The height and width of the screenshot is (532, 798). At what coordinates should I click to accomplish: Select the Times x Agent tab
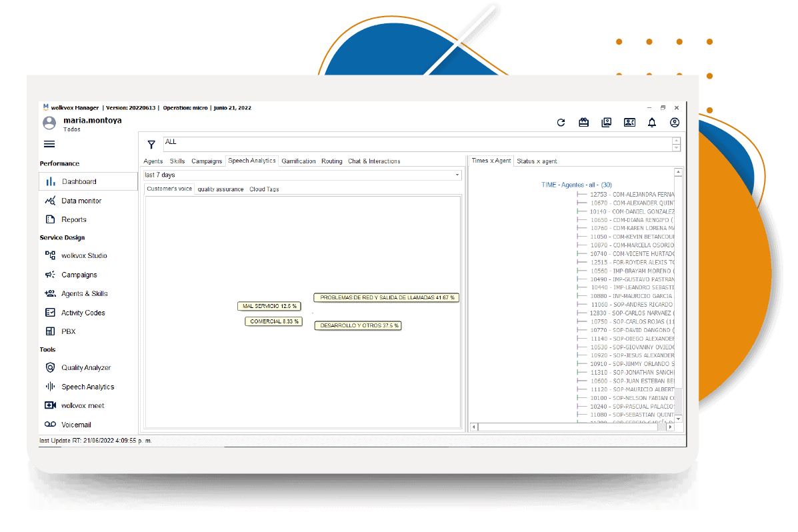point(491,161)
